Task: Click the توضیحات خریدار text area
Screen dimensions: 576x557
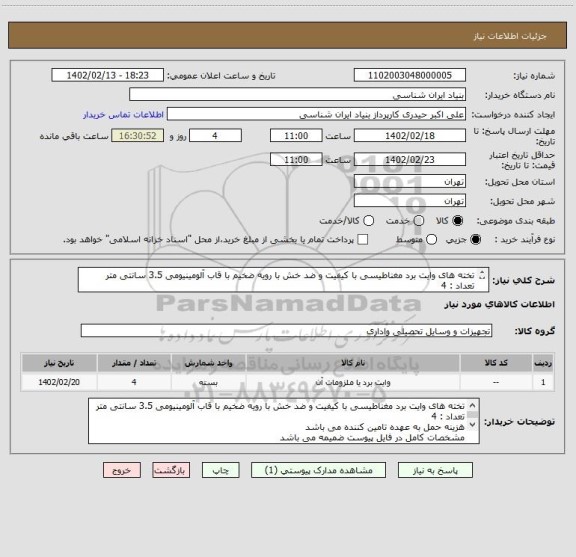Action: point(284,421)
